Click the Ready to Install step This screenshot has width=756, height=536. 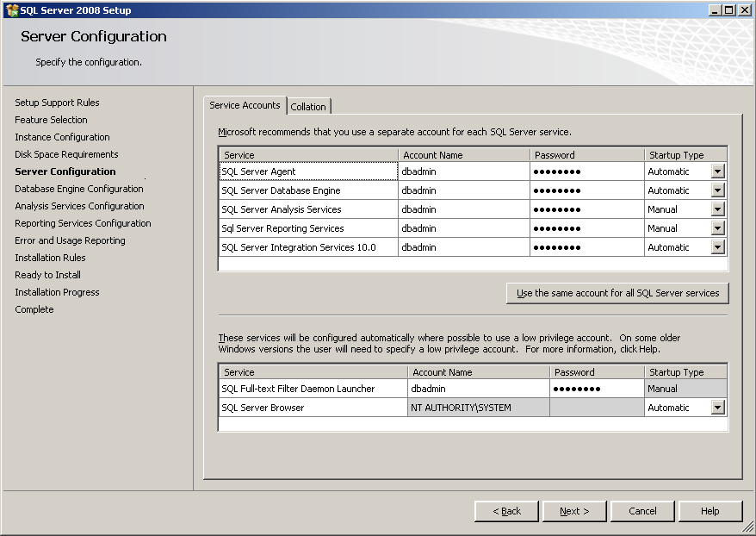click(x=47, y=275)
